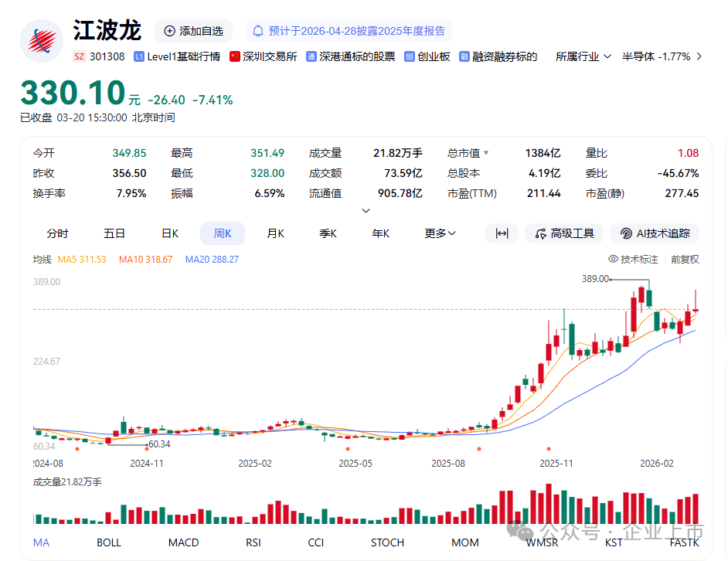Select the 周K chart tab
The width and height of the screenshot is (728, 561).
pos(223,233)
